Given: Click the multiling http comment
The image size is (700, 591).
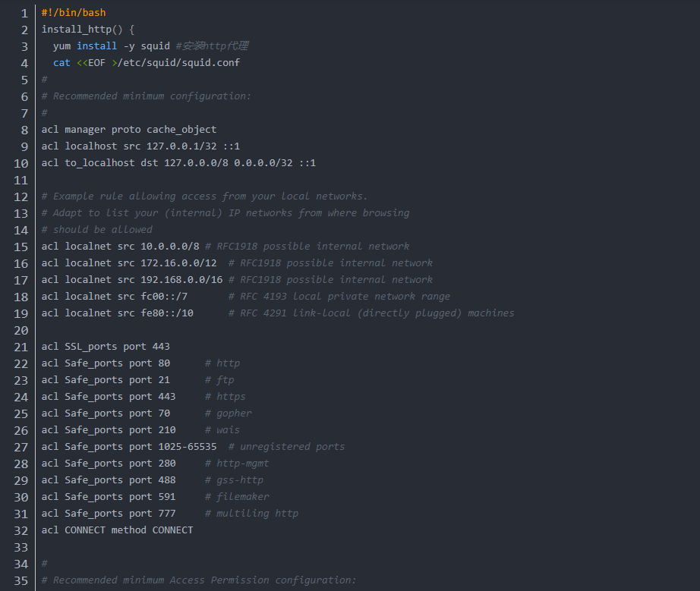Looking at the screenshot, I should [252, 514].
